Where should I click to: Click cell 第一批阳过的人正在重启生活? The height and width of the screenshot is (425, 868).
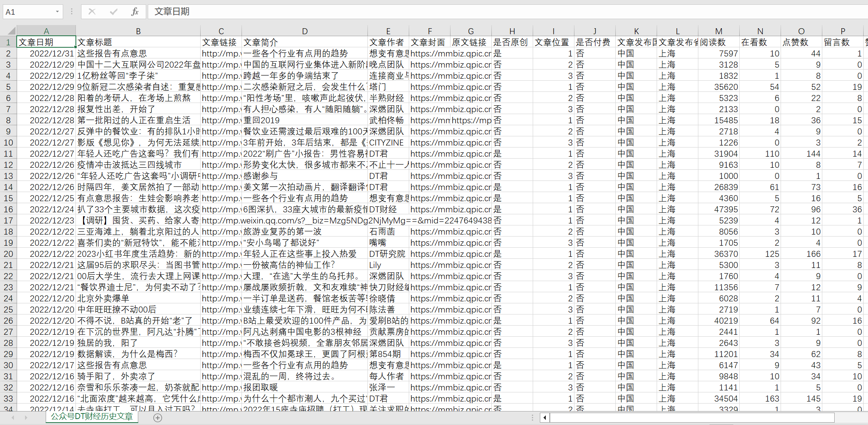click(138, 120)
